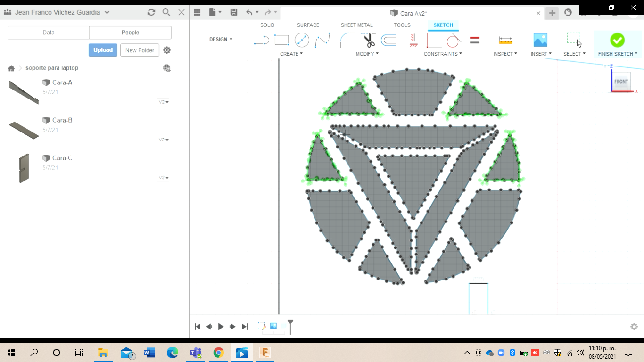
Task: Play the timeline
Action: pyautogui.click(x=221, y=327)
